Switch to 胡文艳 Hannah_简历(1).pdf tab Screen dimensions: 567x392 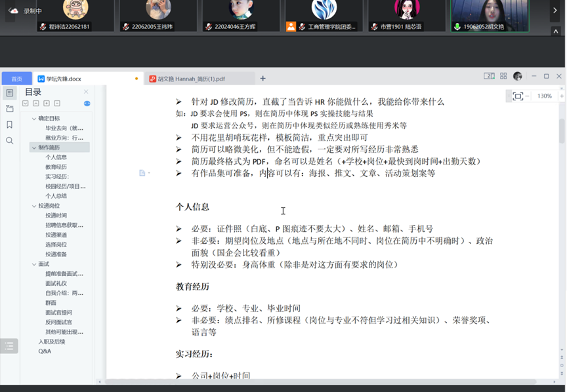(x=192, y=79)
